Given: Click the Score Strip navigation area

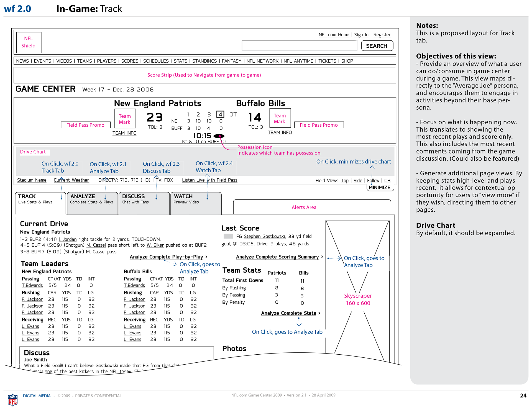Looking at the screenshot, I should pos(205,75).
